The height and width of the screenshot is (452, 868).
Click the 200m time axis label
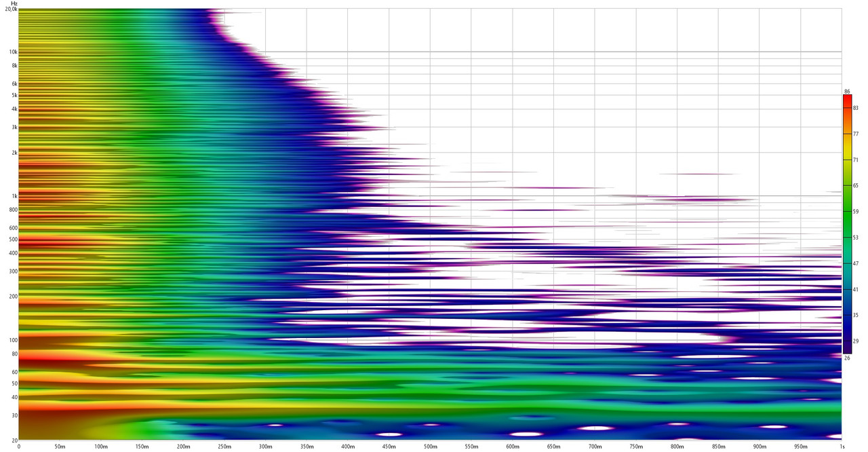tap(183, 447)
